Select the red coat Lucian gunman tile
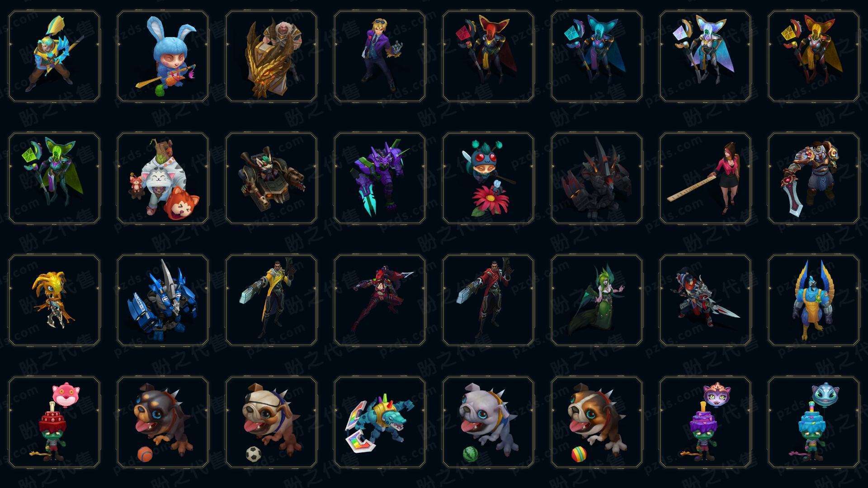 488,300
